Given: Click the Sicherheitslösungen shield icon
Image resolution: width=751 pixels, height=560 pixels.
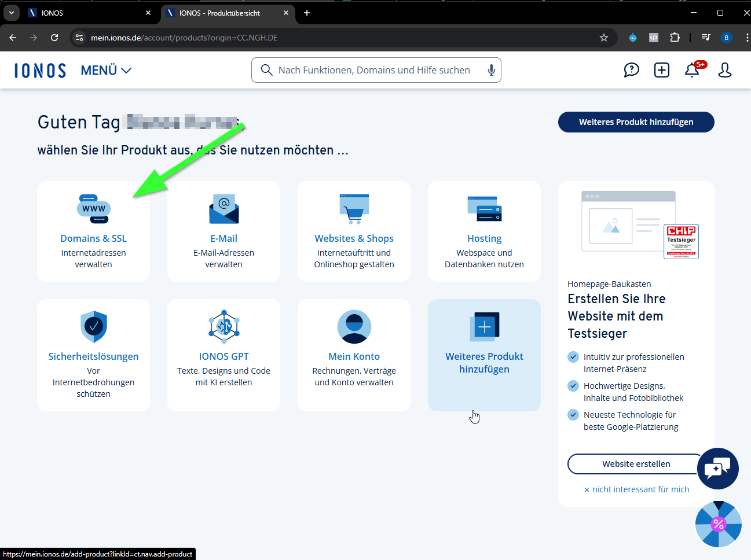Looking at the screenshot, I should 94,327.
